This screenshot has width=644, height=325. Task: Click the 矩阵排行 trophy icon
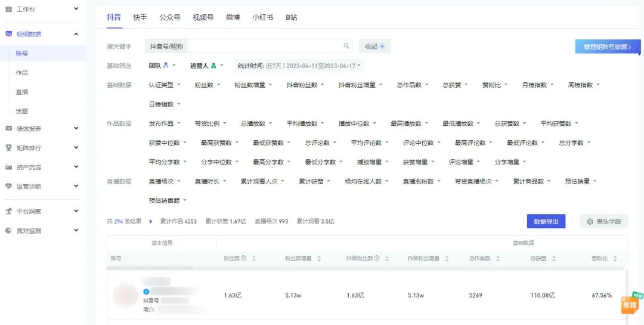[8, 148]
